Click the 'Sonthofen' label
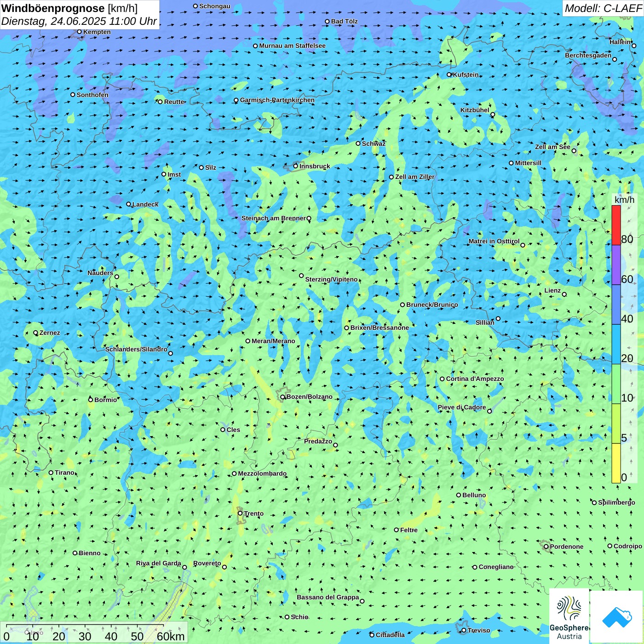Image resolution: width=644 pixels, height=644 pixels. click(x=92, y=95)
